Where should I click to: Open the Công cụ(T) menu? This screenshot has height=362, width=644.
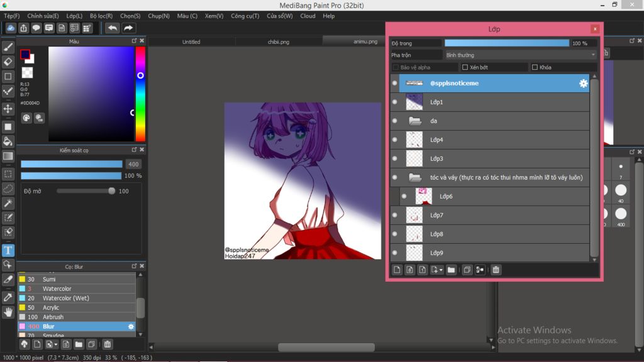(245, 16)
